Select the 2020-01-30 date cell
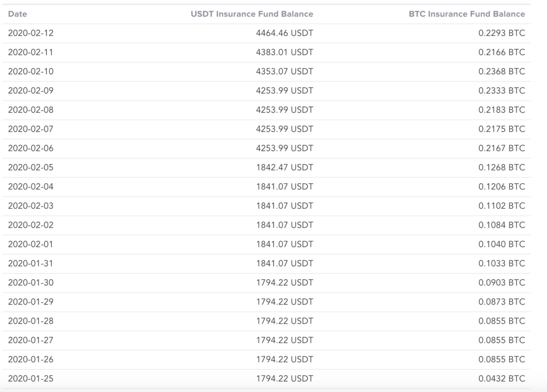Screen dimensions: 547x392 click(30, 283)
